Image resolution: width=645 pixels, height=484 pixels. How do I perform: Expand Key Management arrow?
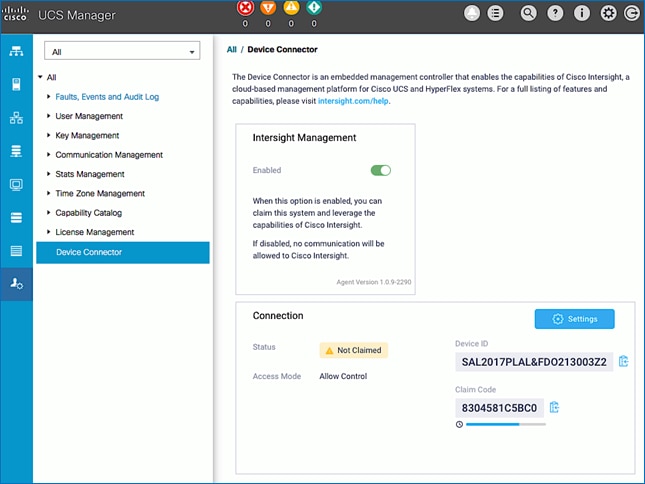click(x=49, y=135)
